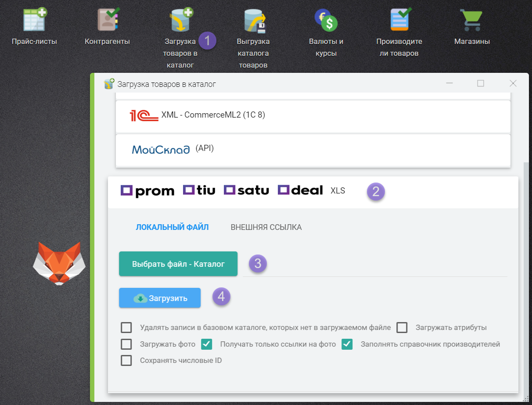Disable Заполнять справочник производителей option

click(347, 344)
